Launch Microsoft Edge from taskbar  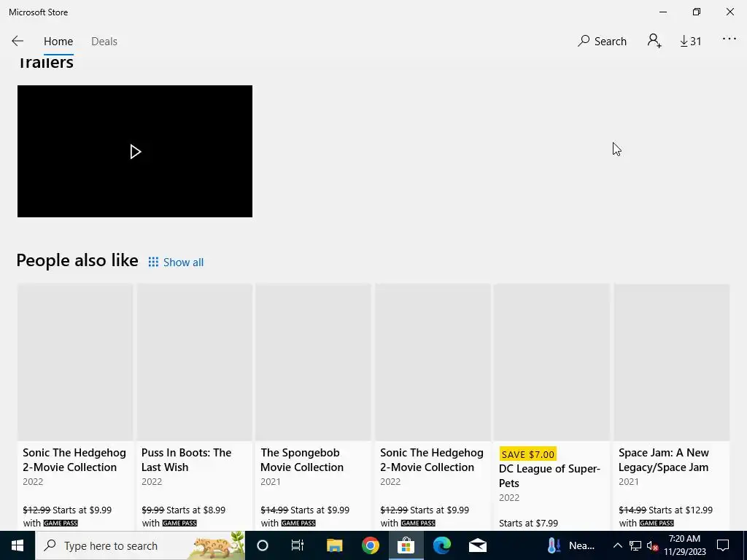(x=441, y=545)
